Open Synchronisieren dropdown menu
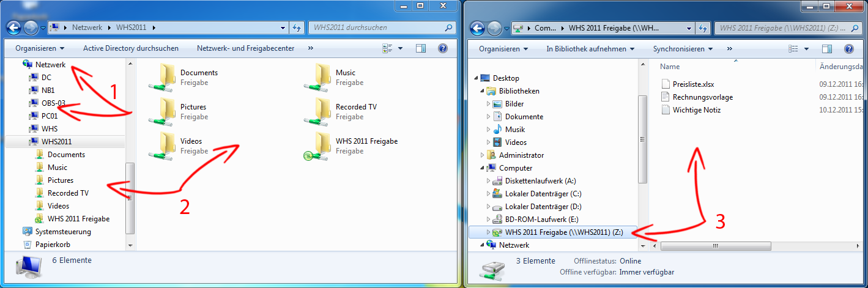The image size is (868, 288). (x=683, y=48)
